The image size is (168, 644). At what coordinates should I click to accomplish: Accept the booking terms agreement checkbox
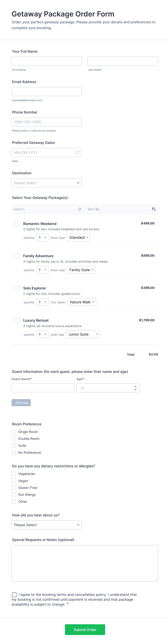pyautogui.click(x=14, y=595)
